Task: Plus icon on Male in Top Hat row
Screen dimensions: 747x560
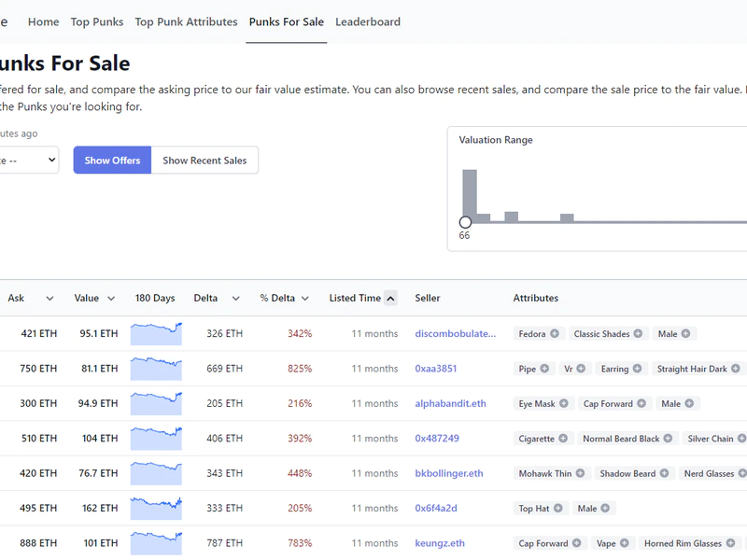Action: [605, 508]
